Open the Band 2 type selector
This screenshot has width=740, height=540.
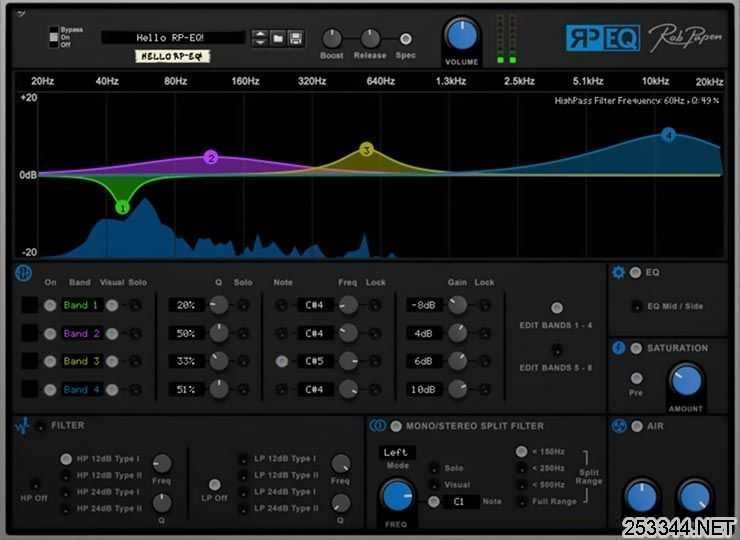point(30,333)
